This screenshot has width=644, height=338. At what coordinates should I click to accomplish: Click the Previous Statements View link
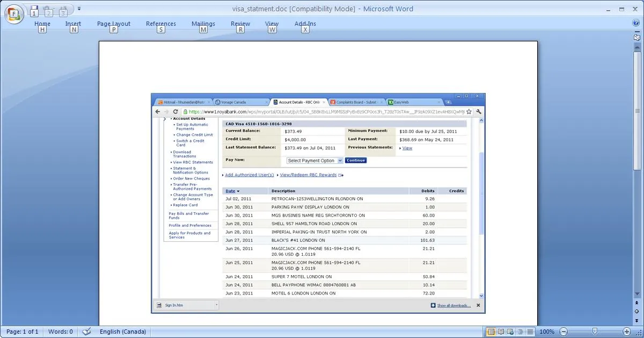pos(407,148)
